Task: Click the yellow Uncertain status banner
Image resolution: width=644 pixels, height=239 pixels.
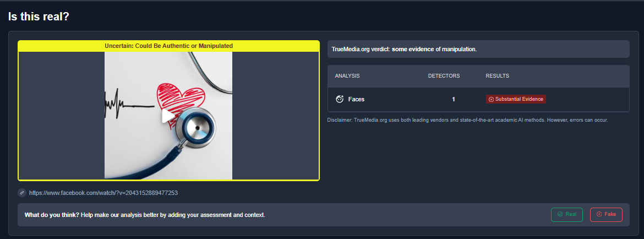Action: pyautogui.click(x=168, y=46)
